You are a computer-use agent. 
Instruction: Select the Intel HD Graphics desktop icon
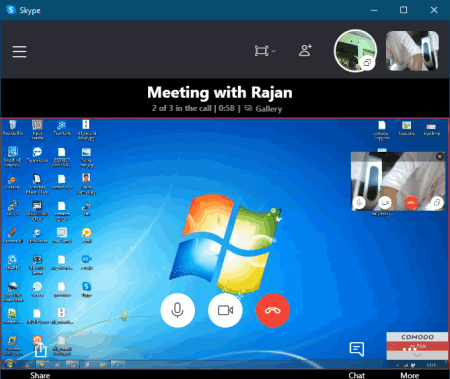coord(13,157)
